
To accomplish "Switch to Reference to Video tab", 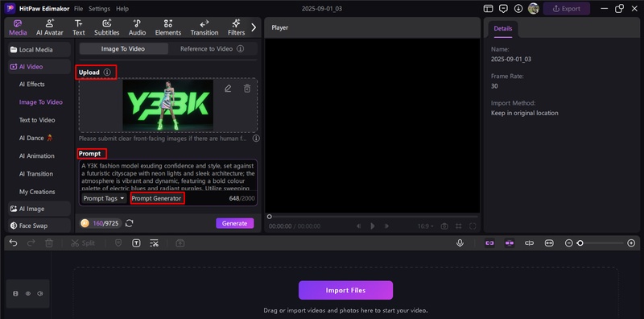I will tap(206, 48).
